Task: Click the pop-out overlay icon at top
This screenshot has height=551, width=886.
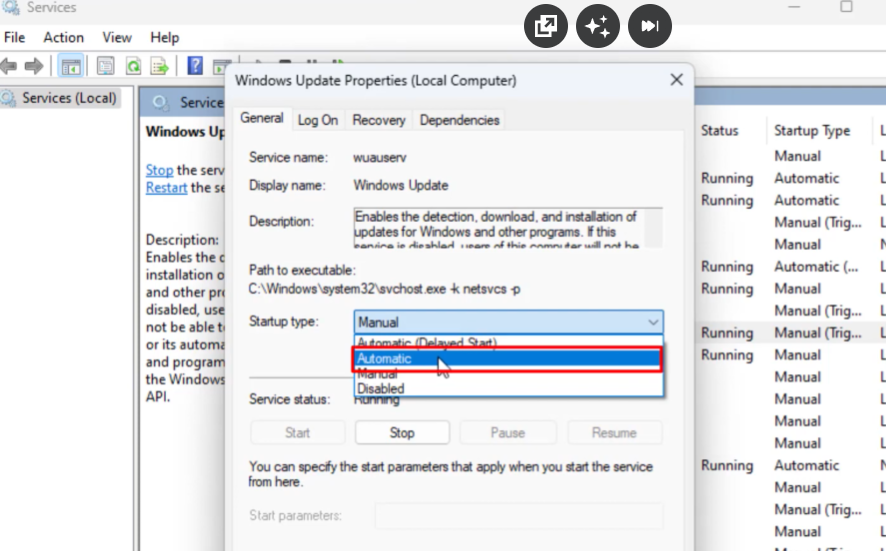Action: pyautogui.click(x=545, y=26)
